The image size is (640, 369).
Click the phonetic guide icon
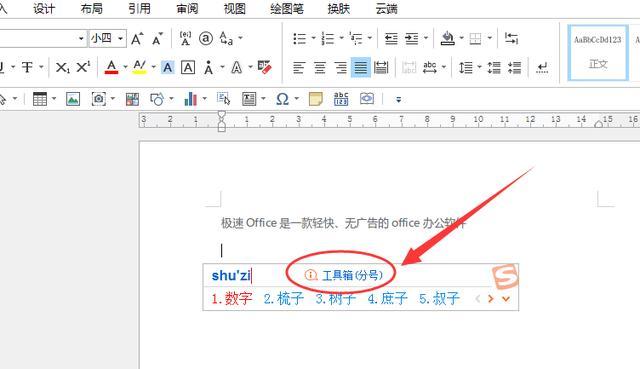point(185,38)
